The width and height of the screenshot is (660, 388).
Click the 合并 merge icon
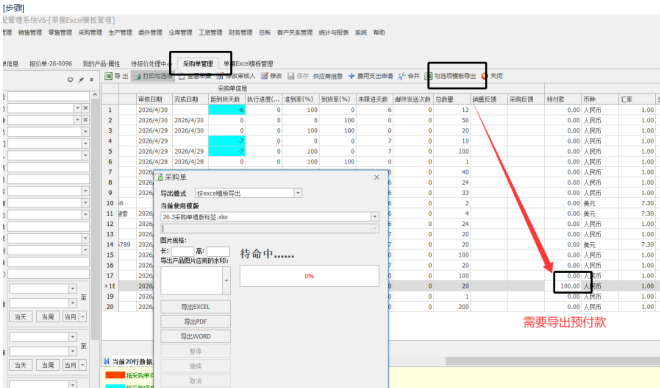(x=402, y=76)
